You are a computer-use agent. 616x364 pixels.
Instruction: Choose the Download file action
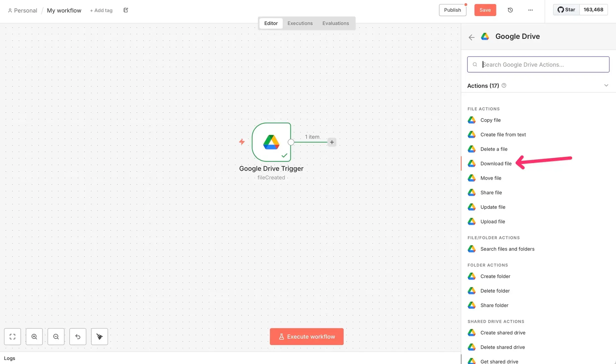(x=496, y=164)
